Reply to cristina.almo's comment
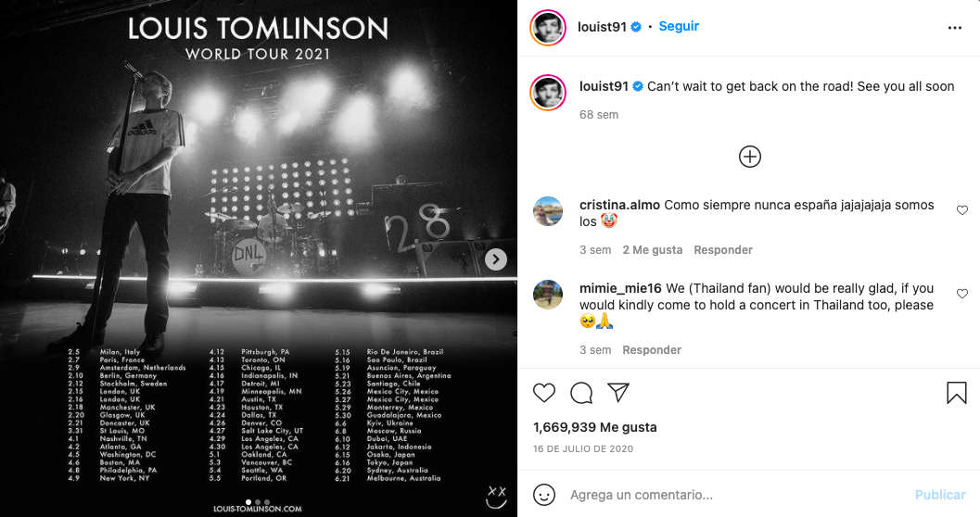This screenshot has width=980, height=517. [723, 250]
